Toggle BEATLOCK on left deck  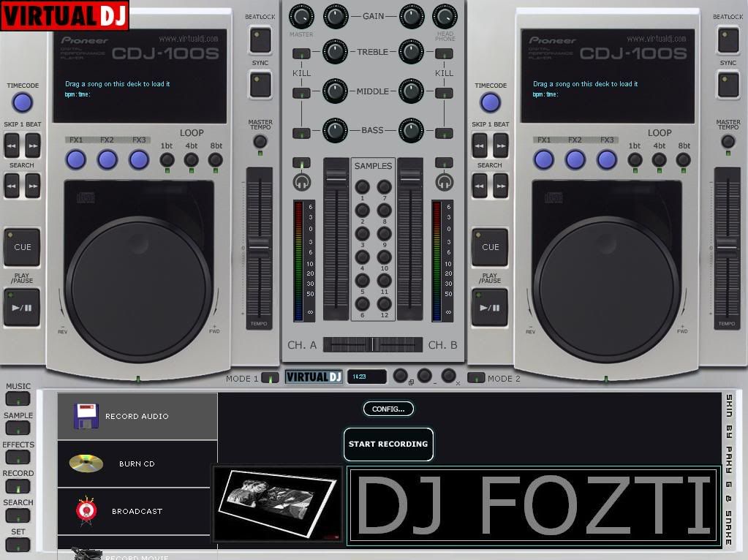pos(260,39)
